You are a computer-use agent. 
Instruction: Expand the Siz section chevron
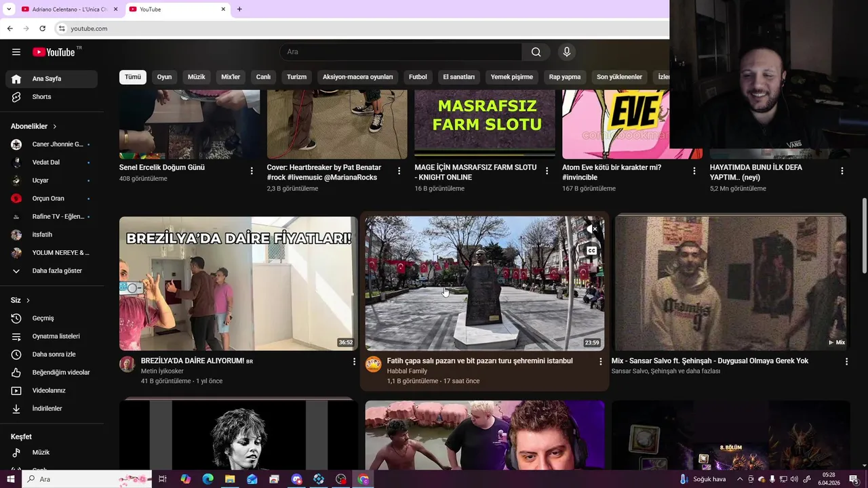(x=28, y=300)
